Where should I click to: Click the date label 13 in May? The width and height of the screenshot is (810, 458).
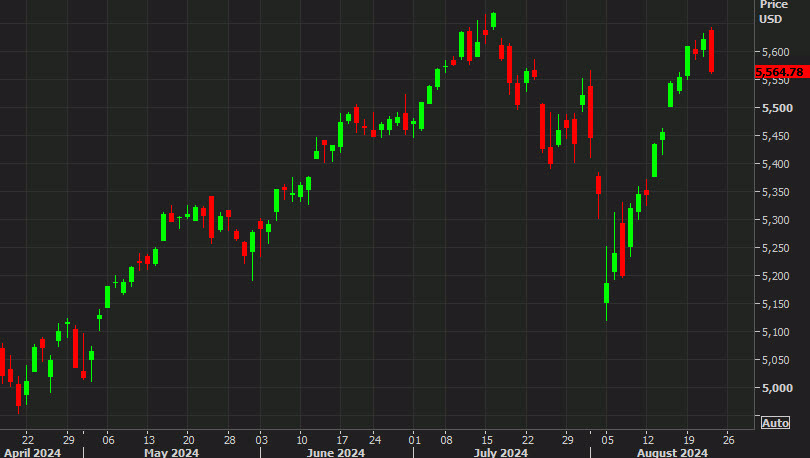coord(148,440)
